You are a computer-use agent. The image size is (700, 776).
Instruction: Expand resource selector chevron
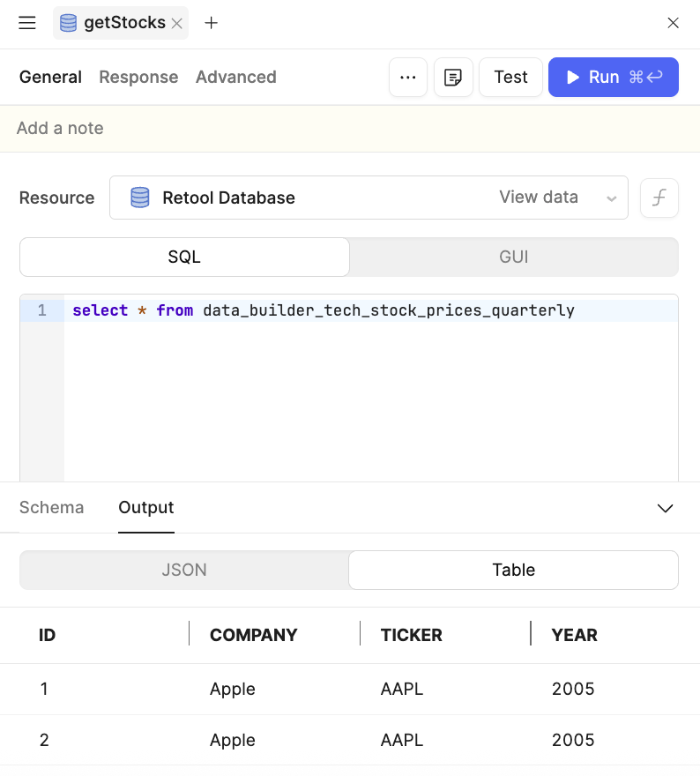click(x=612, y=198)
